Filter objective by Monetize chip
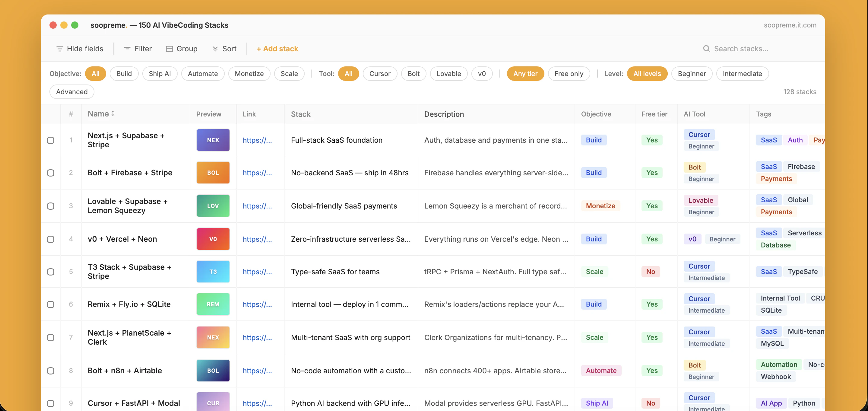The width and height of the screenshot is (868, 411). tap(249, 74)
